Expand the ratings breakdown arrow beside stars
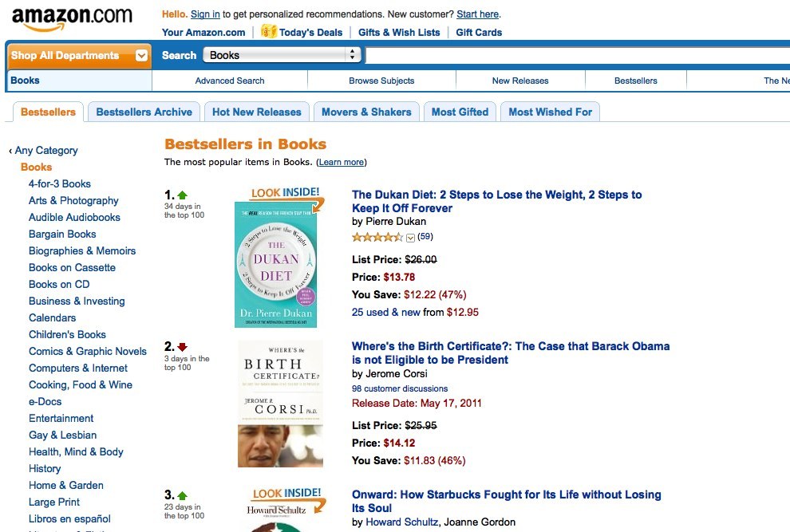This screenshot has width=790, height=532. click(x=411, y=237)
